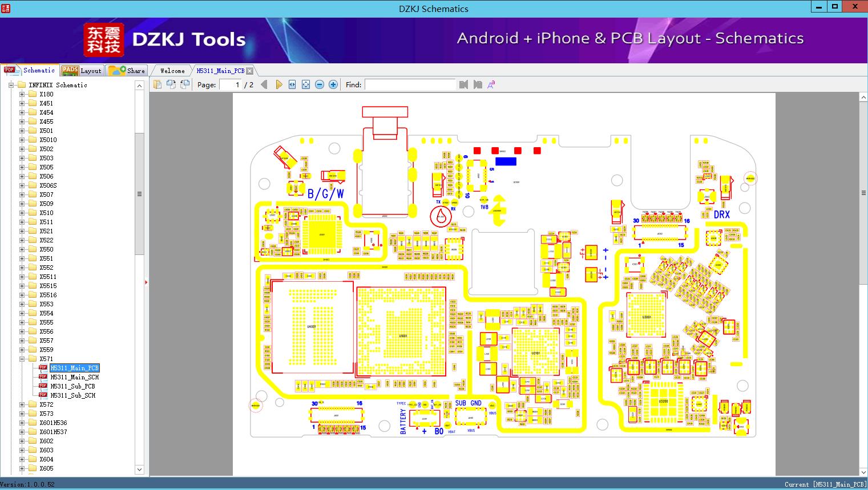The image size is (868, 490).
Task: Find previous match icon
Action: click(463, 84)
